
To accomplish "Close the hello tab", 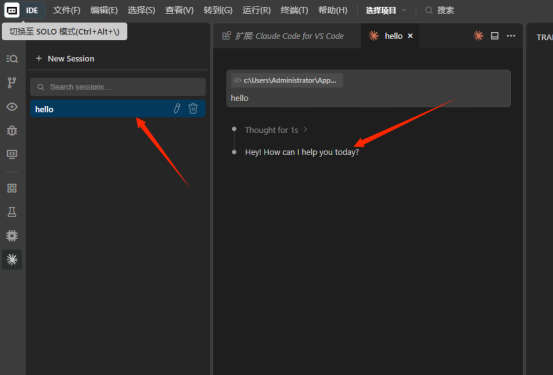I will 410,36.
